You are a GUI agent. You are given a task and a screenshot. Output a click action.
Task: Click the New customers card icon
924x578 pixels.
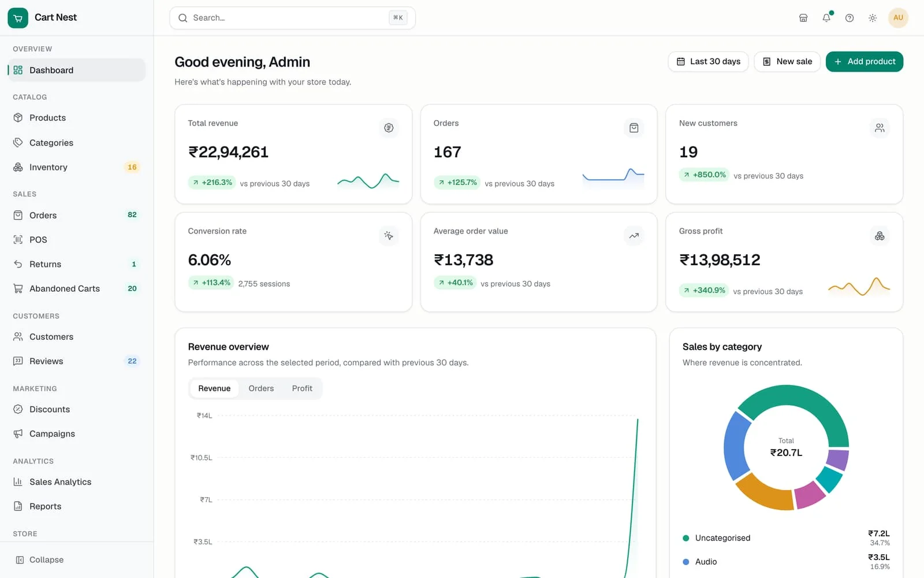point(880,128)
